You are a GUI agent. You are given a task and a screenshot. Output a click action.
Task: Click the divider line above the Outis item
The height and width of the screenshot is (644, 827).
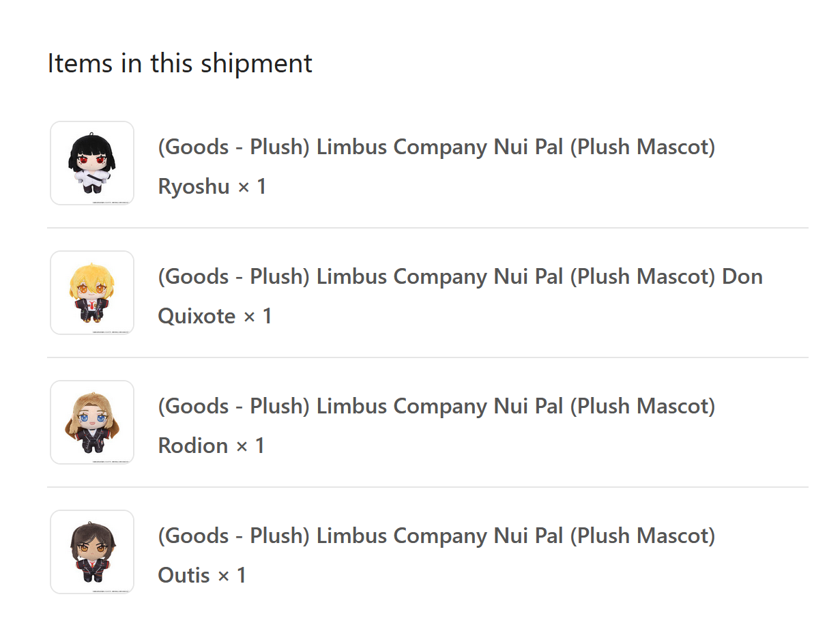coord(428,487)
